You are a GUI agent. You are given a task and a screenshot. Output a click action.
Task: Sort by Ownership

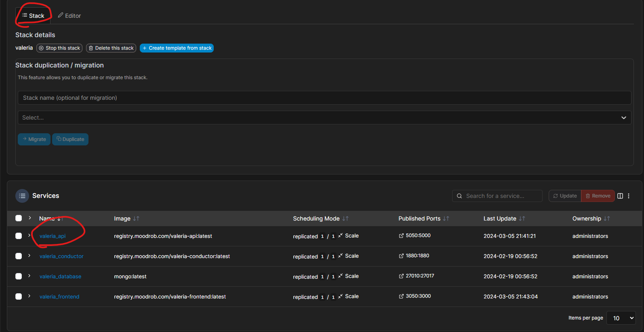point(591,219)
